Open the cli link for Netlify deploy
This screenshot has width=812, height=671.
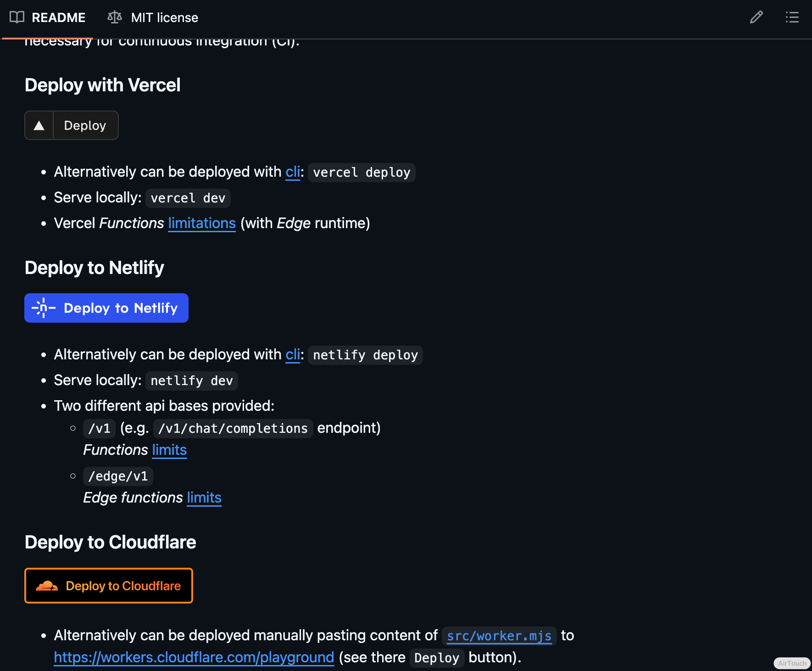point(293,355)
